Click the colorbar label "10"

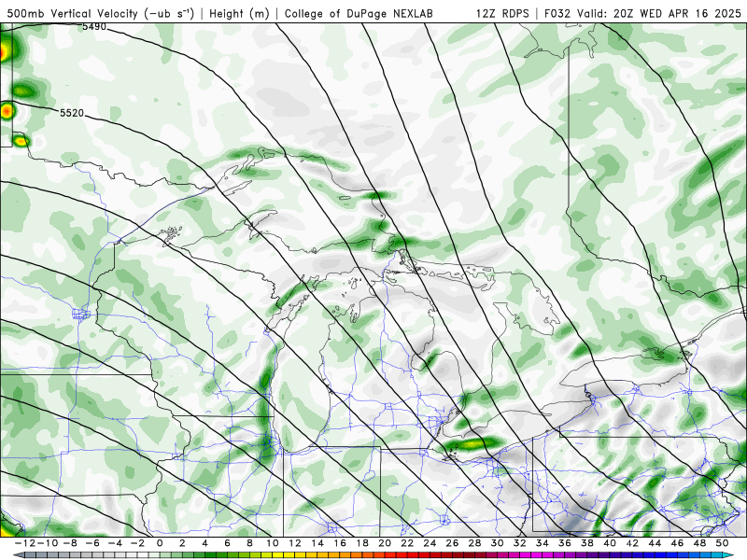[272, 543]
